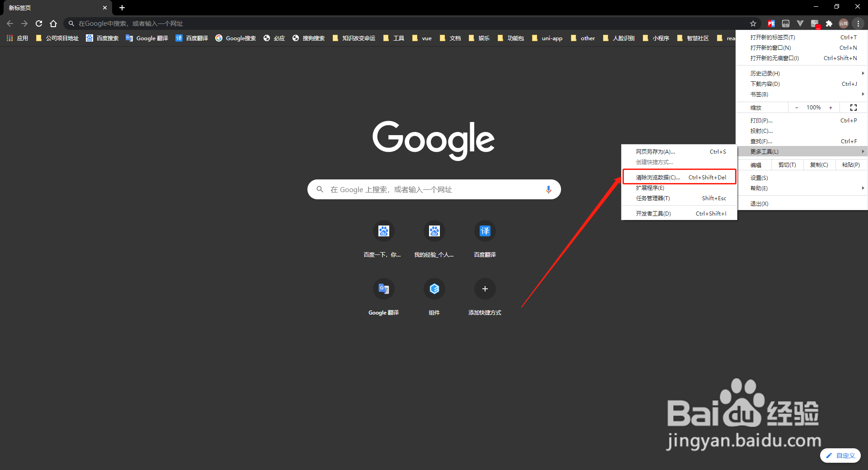Open the 百度一下 shortcut tile

click(x=383, y=240)
